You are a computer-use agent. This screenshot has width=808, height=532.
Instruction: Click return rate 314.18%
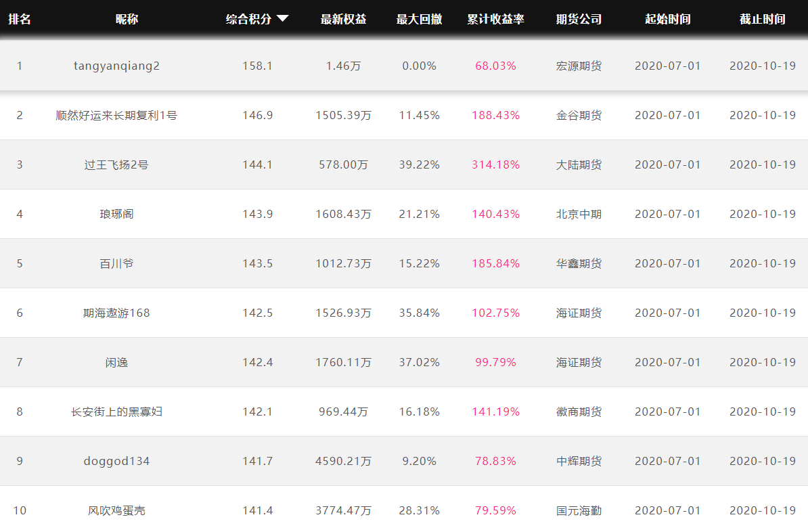tap(496, 165)
